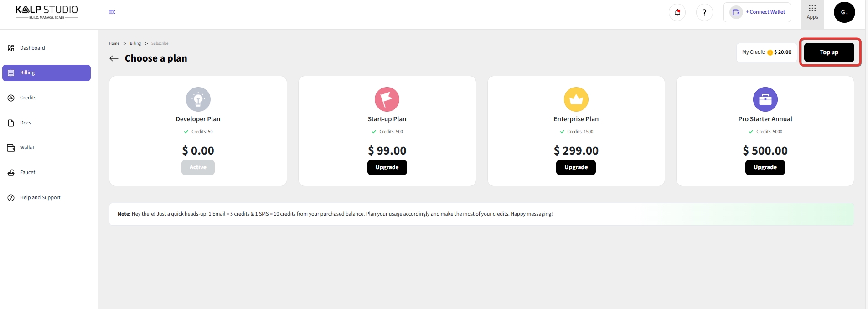Open the user profile avatar menu
Viewport: 868px width, 309px height.
tap(844, 12)
